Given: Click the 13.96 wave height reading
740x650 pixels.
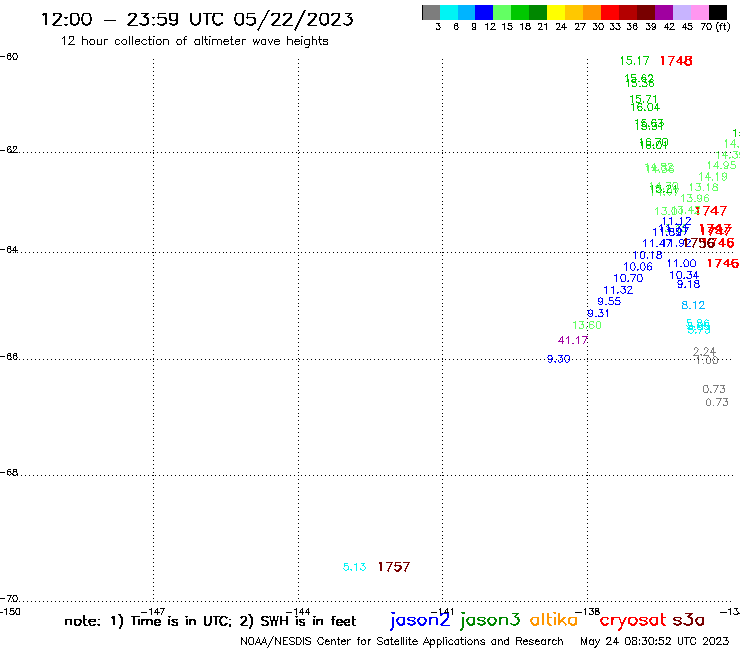Looking at the screenshot, I should pos(695,199).
